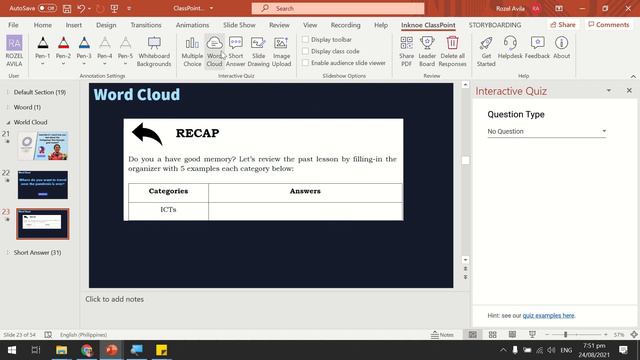
Task: Toggle the Notes pane button
Action: [442, 335]
